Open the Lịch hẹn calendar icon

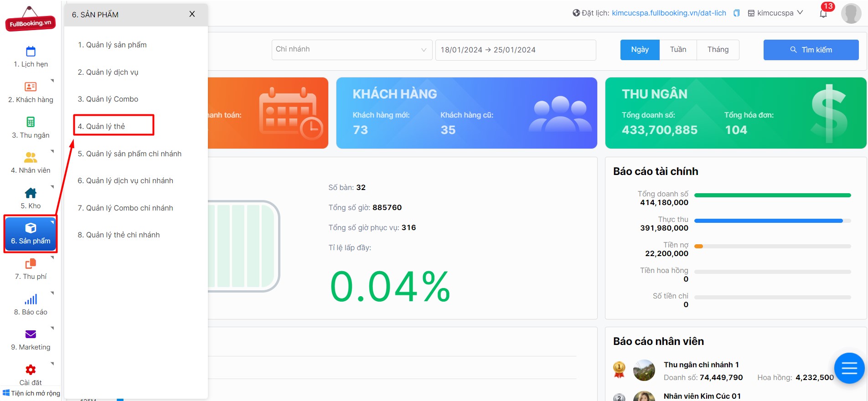(x=31, y=51)
